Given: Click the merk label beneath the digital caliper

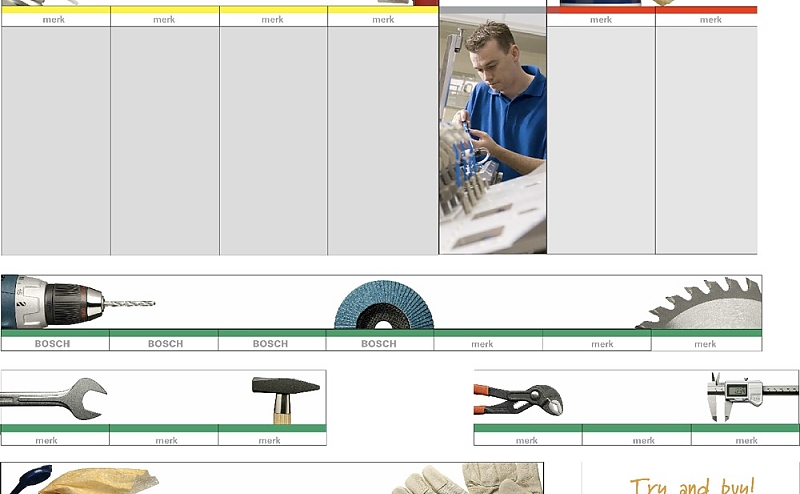Looking at the screenshot, I should [x=746, y=440].
